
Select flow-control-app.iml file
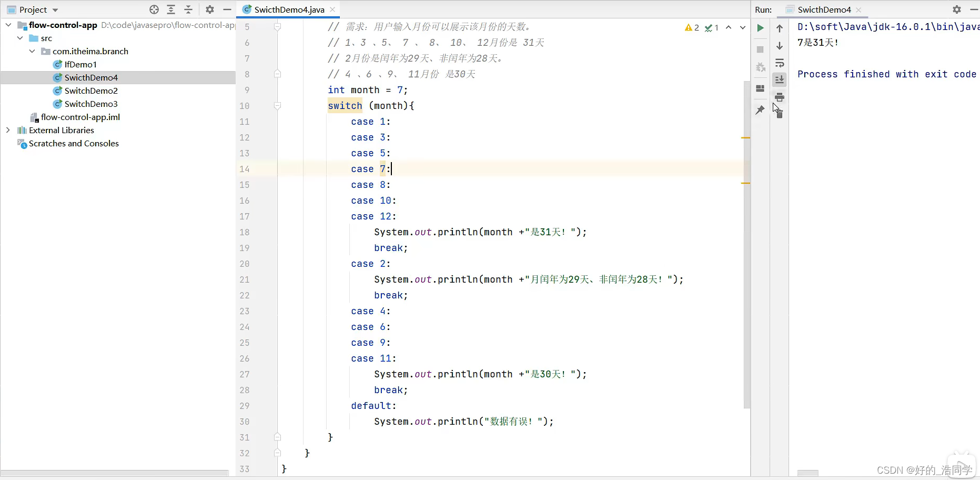click(x=80, y=117)
